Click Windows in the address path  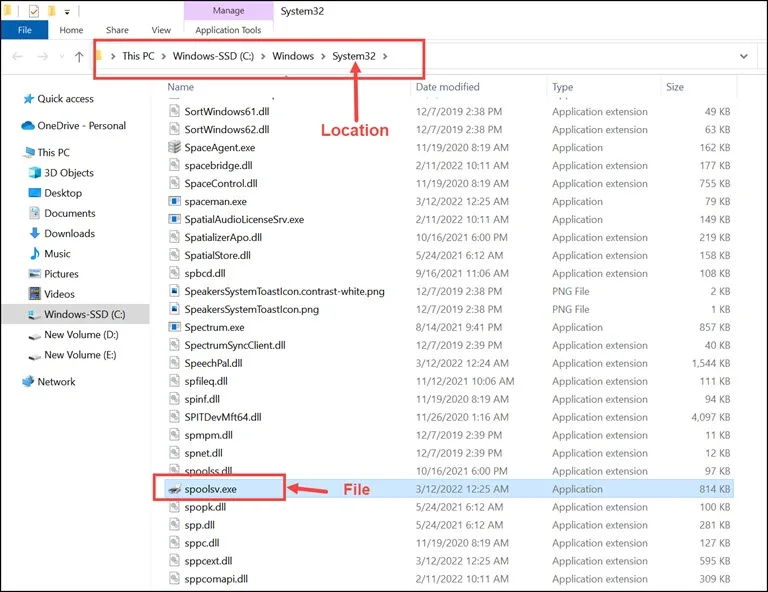(293, 56)
